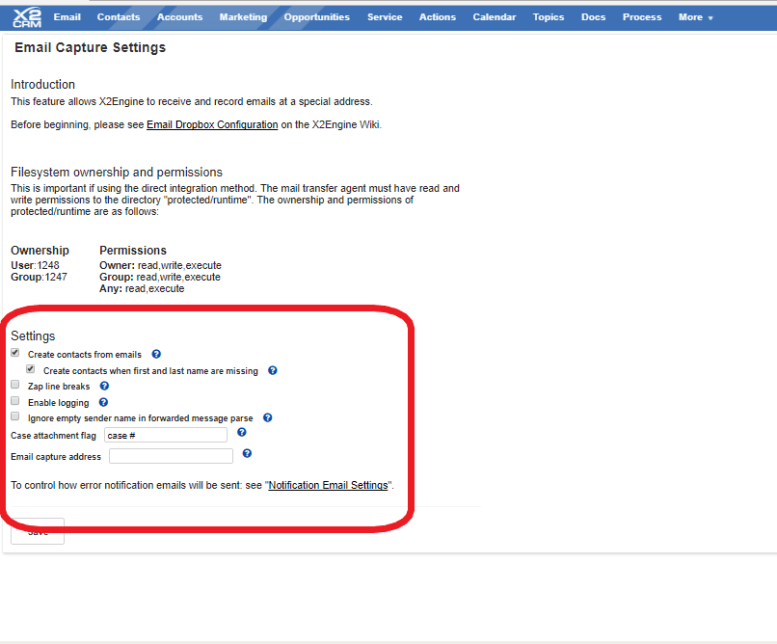Select the Owner: read,write,execute line
The height and width of the screenshot is (644, 777).
coord(161,266)
